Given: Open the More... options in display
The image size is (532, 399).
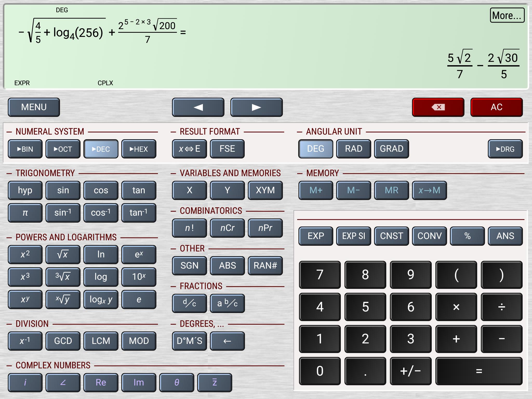Looking at the screenshot, I should click(x=507, y=15).
